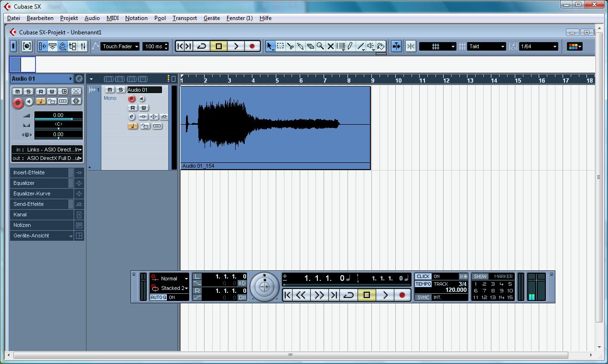Open the Mixer from the toolbar

click(x=83, y=46)
